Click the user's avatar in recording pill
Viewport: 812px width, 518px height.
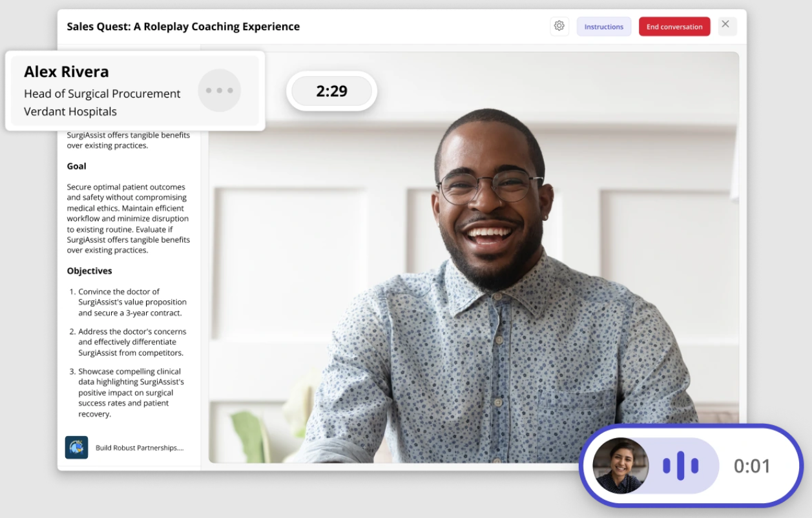point(621,466)
